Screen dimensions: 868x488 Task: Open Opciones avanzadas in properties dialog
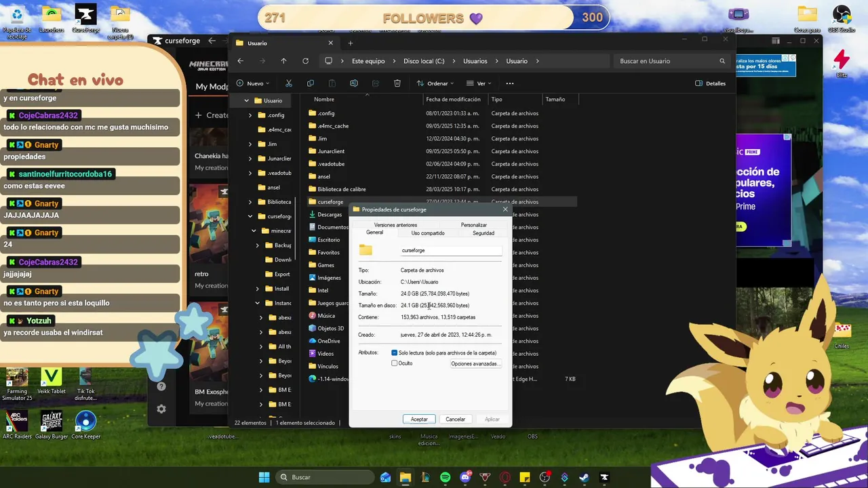pos(475,364)
